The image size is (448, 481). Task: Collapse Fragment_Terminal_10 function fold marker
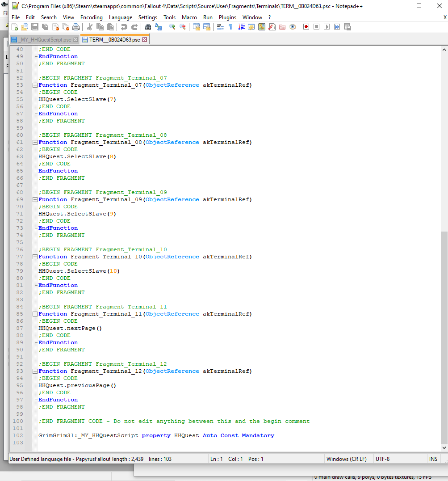pyautogui.click(x=35, y=257)
